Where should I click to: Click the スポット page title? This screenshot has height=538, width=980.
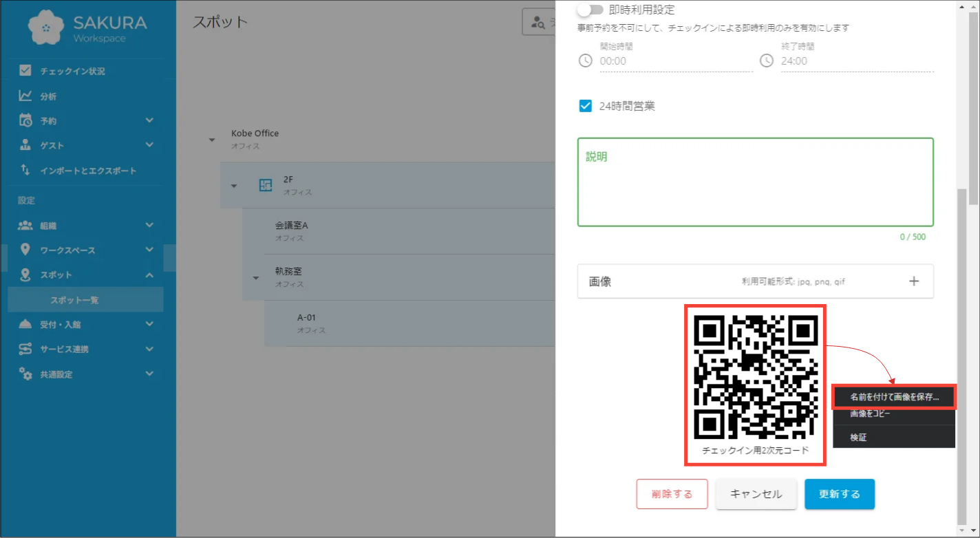pyautogui.click(x=220, y=22)
